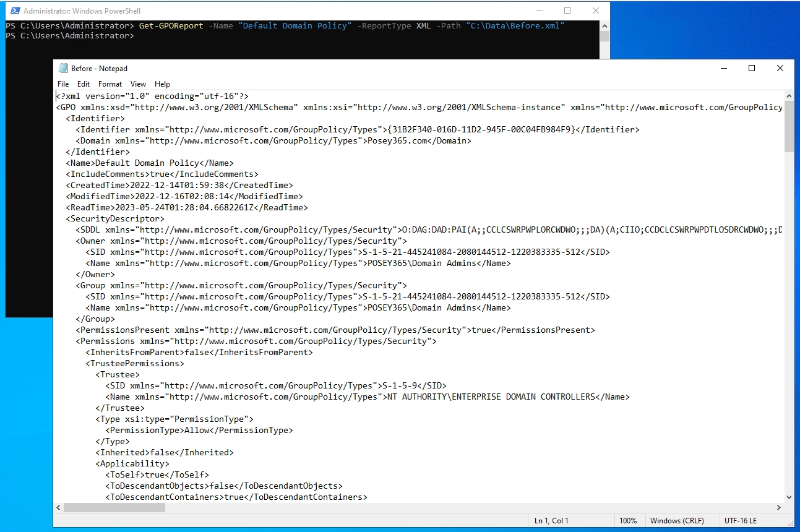
Task: Click the Ln 1, Col 1 status indicator
Action: click(551, 520)
